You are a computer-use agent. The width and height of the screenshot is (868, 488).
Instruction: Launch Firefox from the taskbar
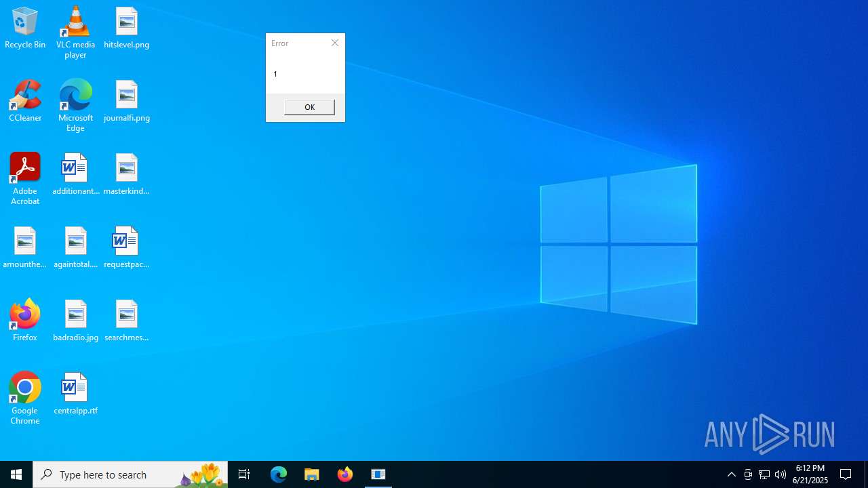coord(345,474)
